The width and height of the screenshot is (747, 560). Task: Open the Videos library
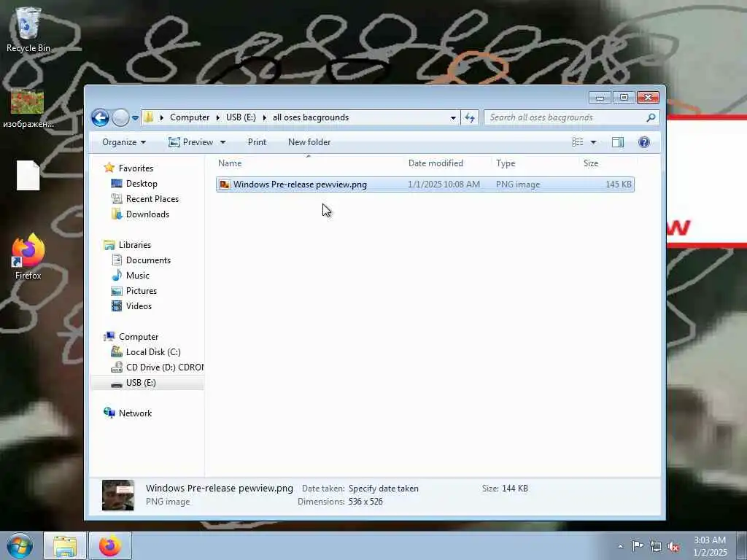click(139, 306)
